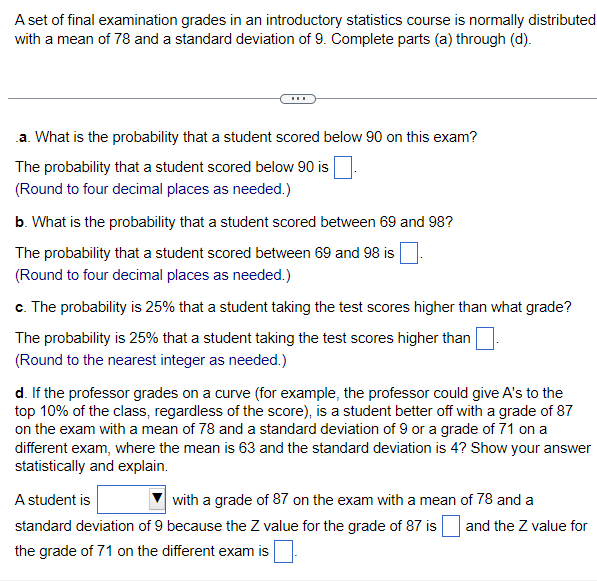Click the answer box for scoring below 90
The height and width of the screenshot is (581, 597).
coord(343,167)
